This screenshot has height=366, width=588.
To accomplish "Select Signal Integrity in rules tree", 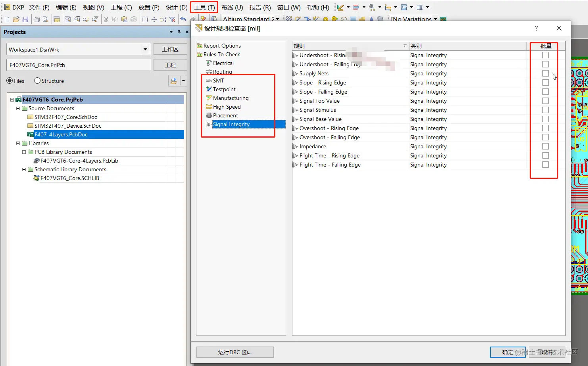I will (x=231, y=124).
